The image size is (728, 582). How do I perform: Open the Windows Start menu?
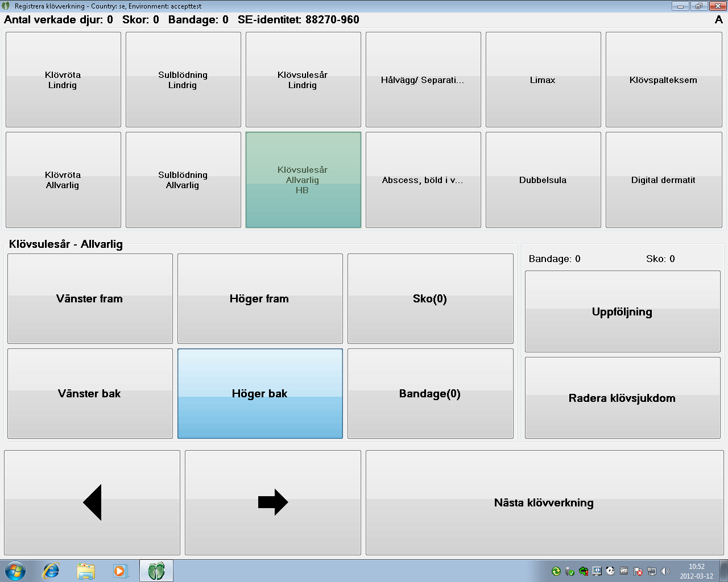point(15,571)
